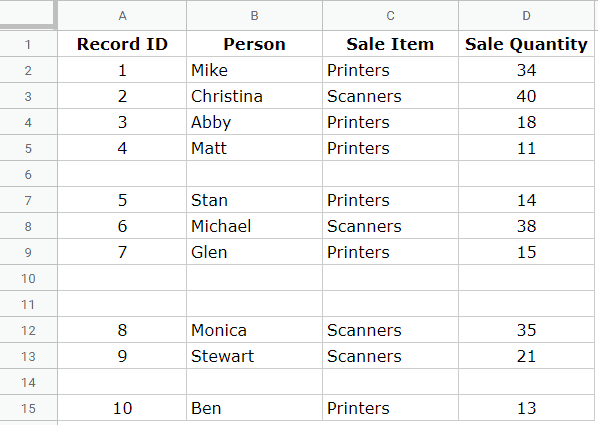The height and width of the screenshot is (425, 598).
Task: Select Monica's Scanners cell
Action: pos(390,330)
